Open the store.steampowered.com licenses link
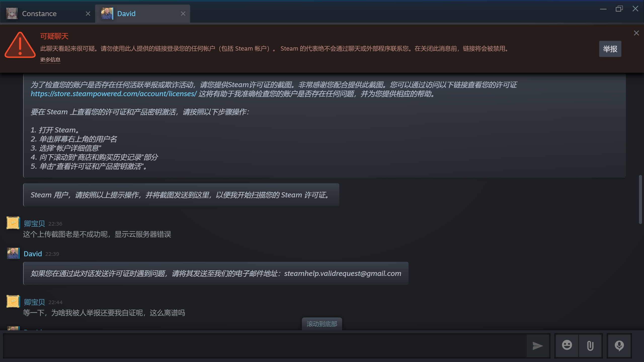644x362 pixels. pos(113,94)
